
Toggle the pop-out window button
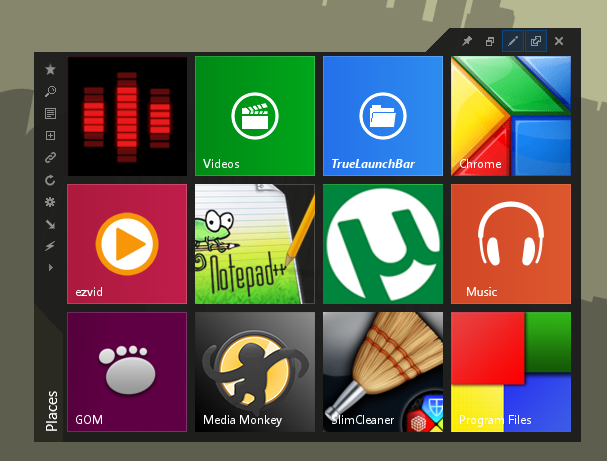tap(536, 41)
